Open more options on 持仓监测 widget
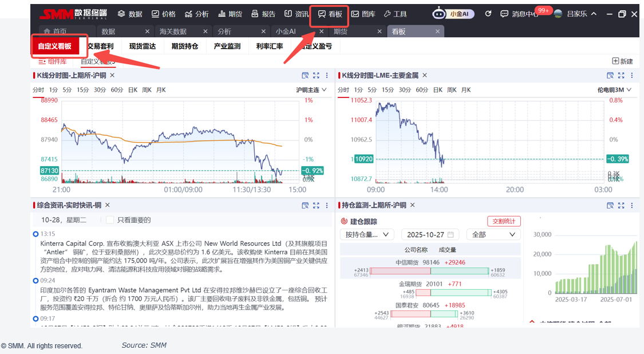Image resolution: width=644 pixels, height=354 pixels. 631,205
